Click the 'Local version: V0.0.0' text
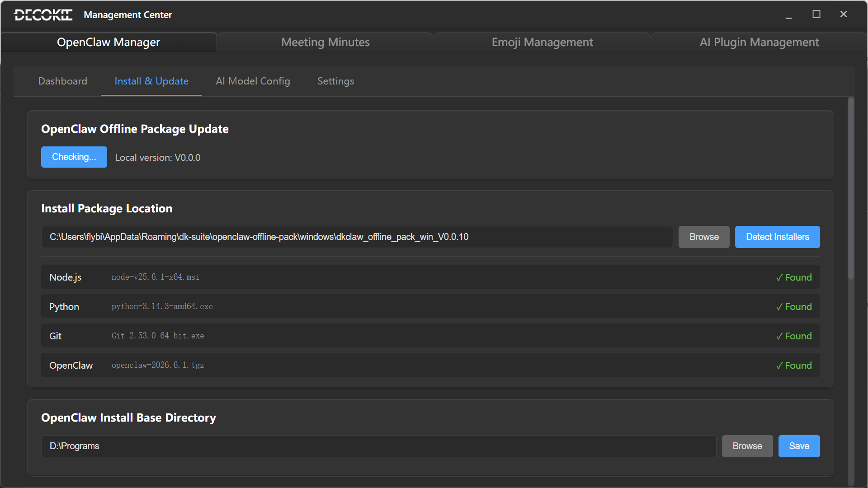 coord(158,158)
